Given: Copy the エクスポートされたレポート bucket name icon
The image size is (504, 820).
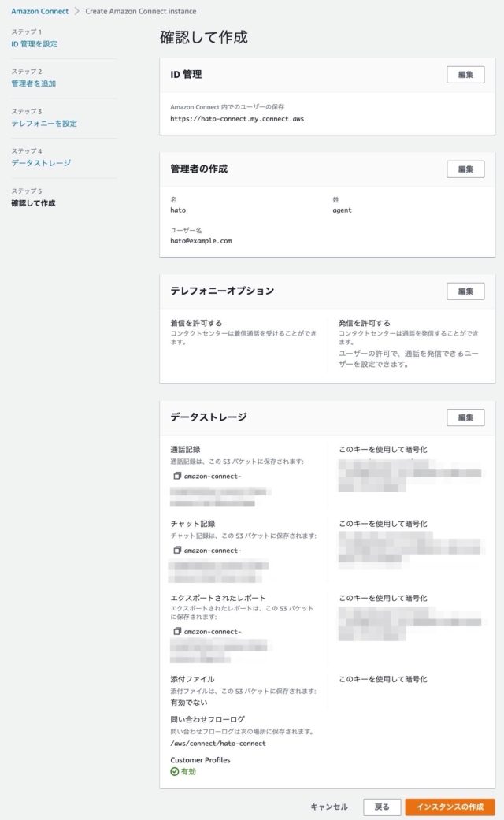Looking at the screenshot, I should click(177, 631).
